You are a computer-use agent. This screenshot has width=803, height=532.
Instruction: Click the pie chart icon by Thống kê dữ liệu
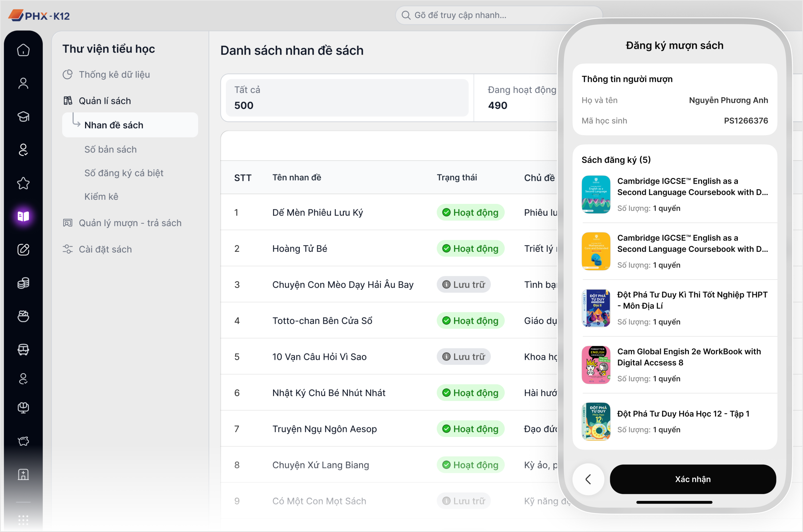[x=68, y=74]
